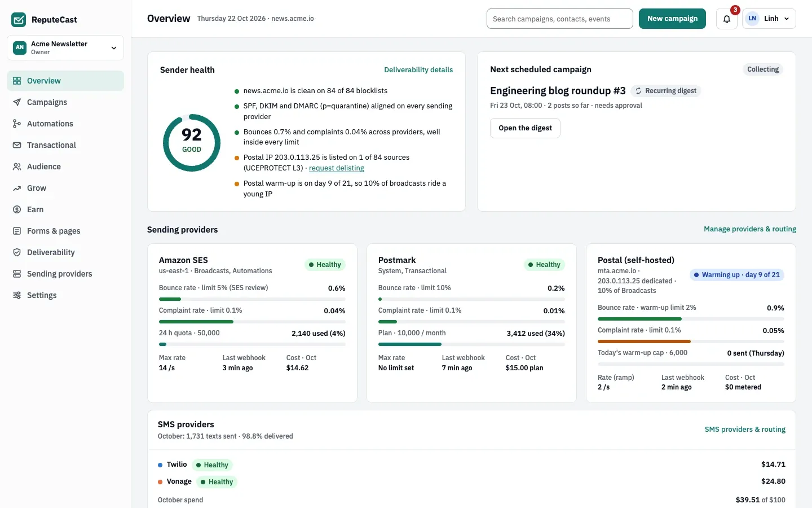
Task: Click the Automations branch icon
Action: [x=17, y=124]
